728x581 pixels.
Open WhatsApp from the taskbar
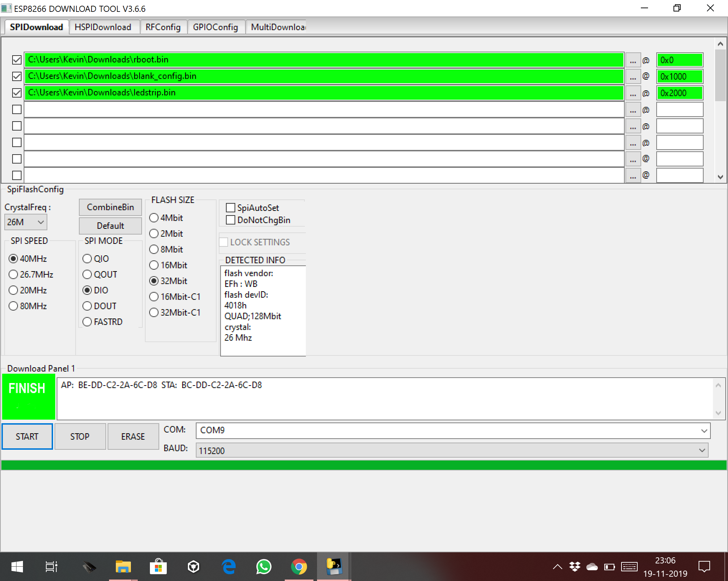(x=264, y=567)
